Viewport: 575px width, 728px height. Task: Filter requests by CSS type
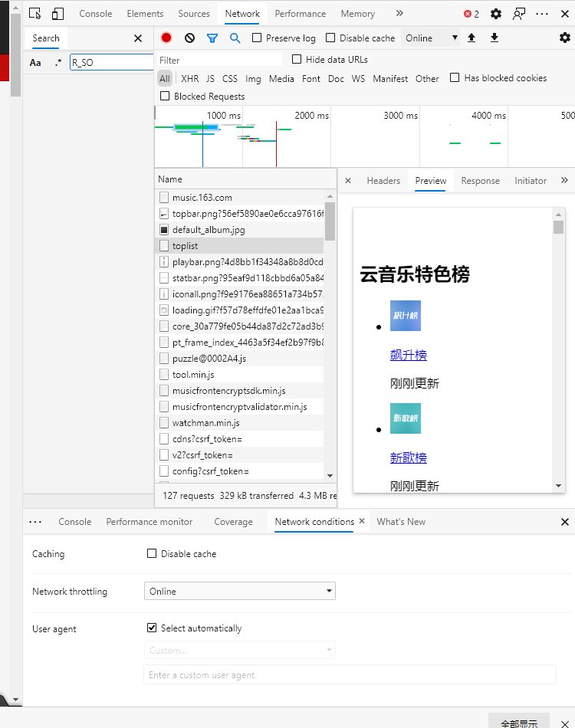tap(229, 78)
